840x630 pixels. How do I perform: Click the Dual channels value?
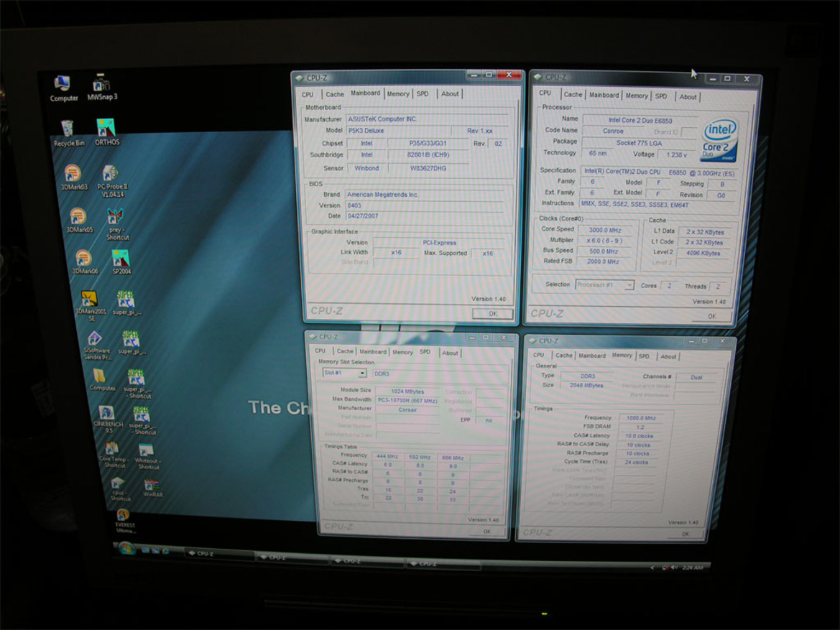(x=696, y=377)
